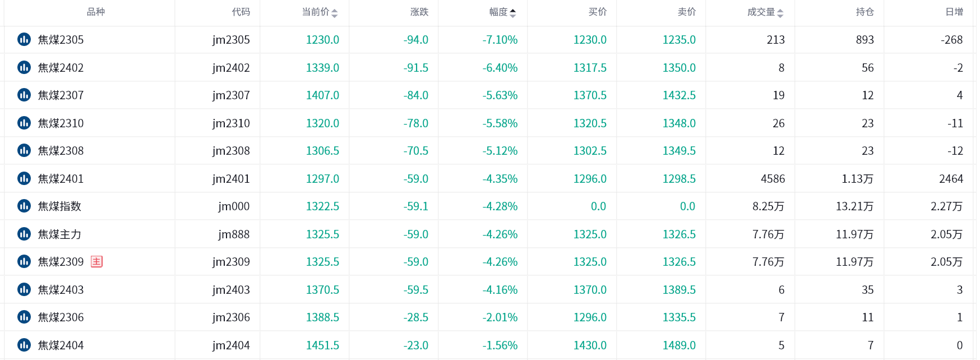Click the 日增 column header

coord(954,12)
